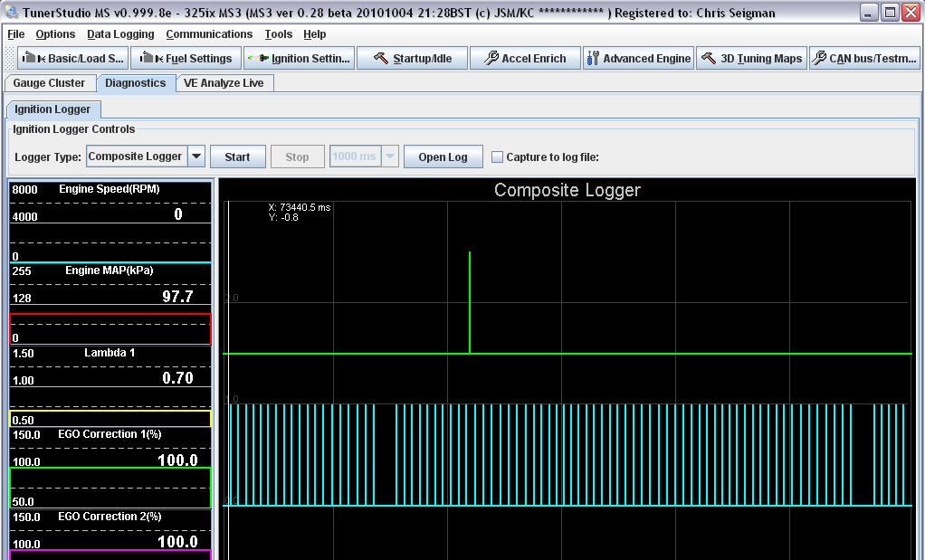The height and width of the screenshot is (560, 925).
Task: Click the green spike in Composite Logger graph
Action: point(470,302)
